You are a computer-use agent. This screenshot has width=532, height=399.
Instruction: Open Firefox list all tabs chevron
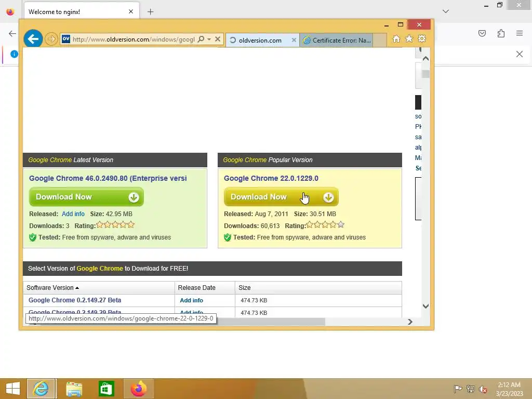[446, 11]
